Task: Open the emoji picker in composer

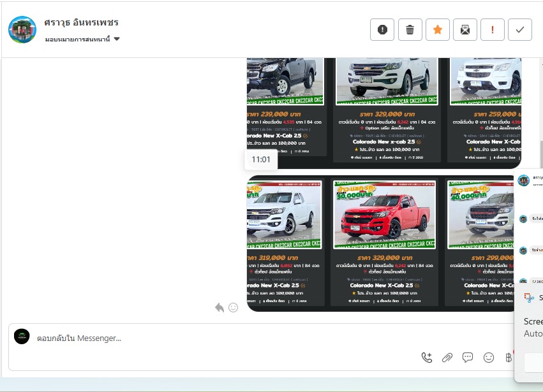Action: pos(489,358)
